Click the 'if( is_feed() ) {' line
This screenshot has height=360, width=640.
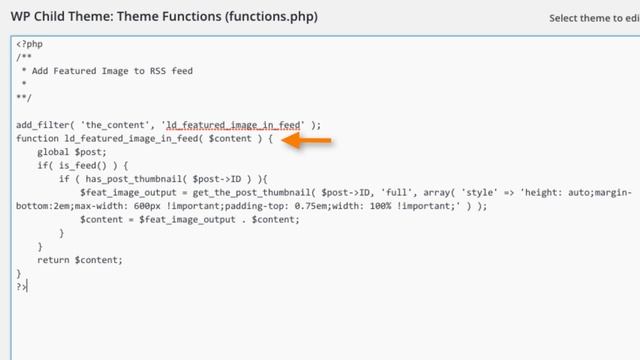(x=83, y=166)
